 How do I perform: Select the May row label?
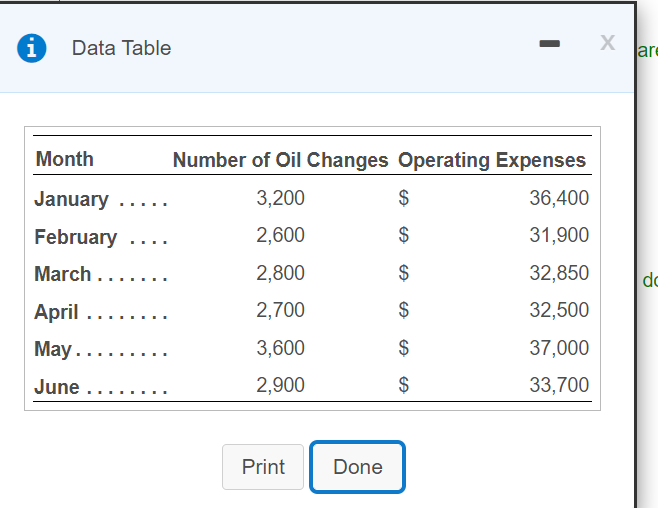53,349
